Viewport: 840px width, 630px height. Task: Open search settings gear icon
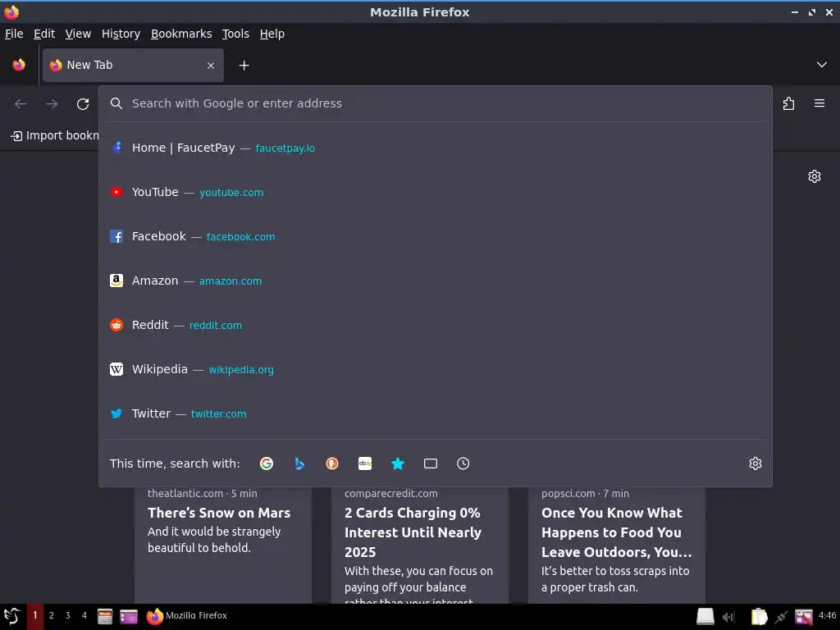[756, 463]
